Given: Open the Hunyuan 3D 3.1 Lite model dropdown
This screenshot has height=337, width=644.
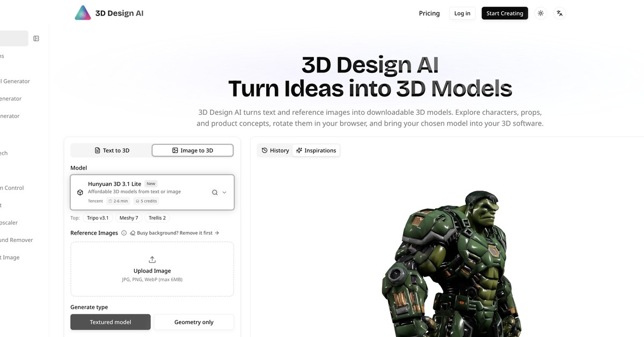Looking at the screenshot, I should [x=152, y=192].
